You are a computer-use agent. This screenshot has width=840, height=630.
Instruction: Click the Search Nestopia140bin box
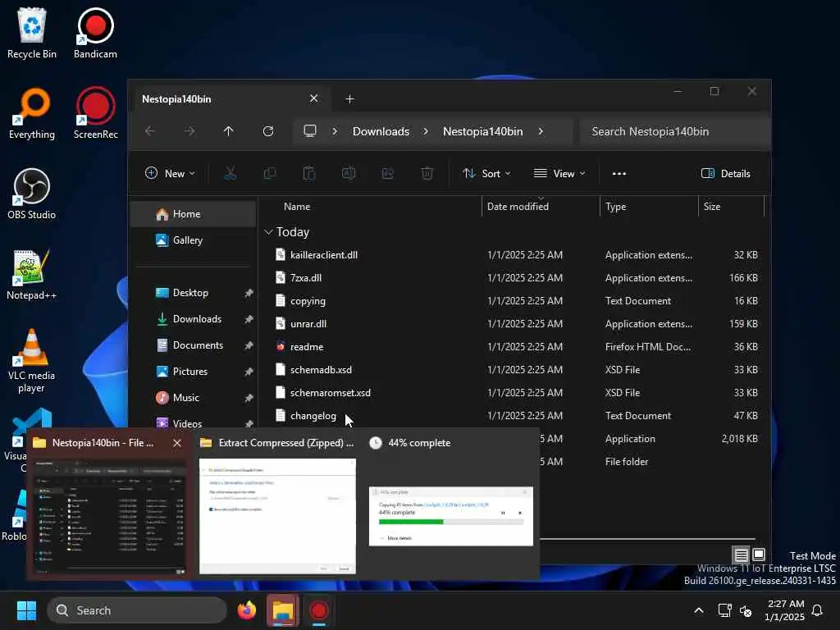tap(675, 131)
